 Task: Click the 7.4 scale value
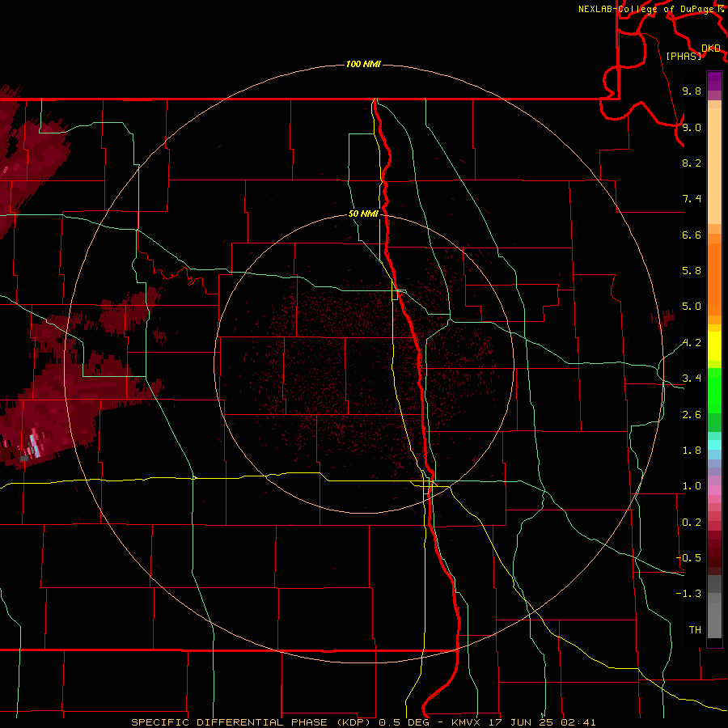point(692,199)
